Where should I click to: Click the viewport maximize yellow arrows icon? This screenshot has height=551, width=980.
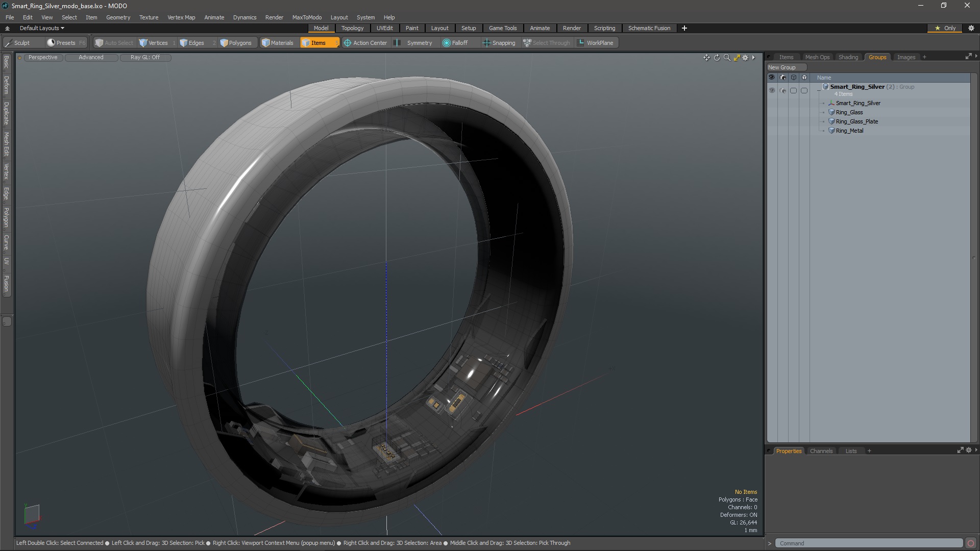(x=737, y=58)
